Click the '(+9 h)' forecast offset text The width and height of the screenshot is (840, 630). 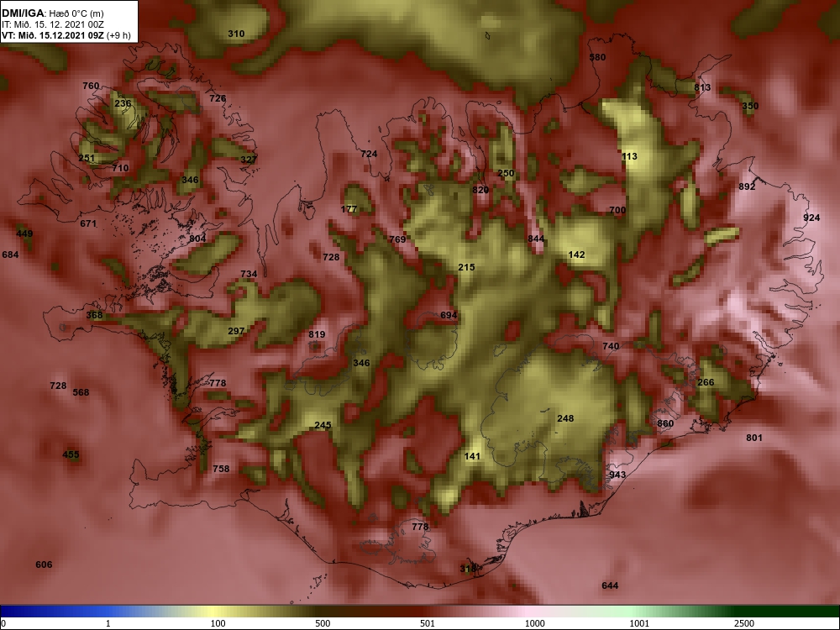(x=118, y=36)
